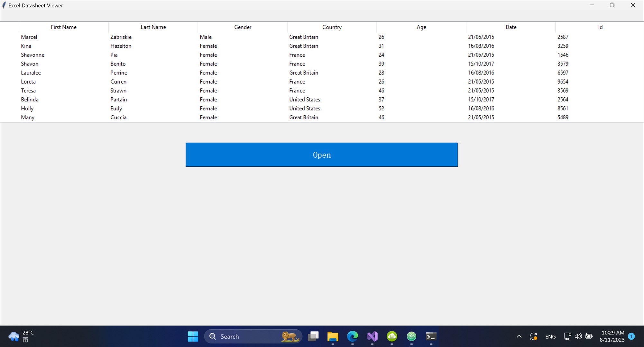Launch Microsoft Edge from the taskbar
Viewport: 644px width, 347px height.
click(353, 336)
